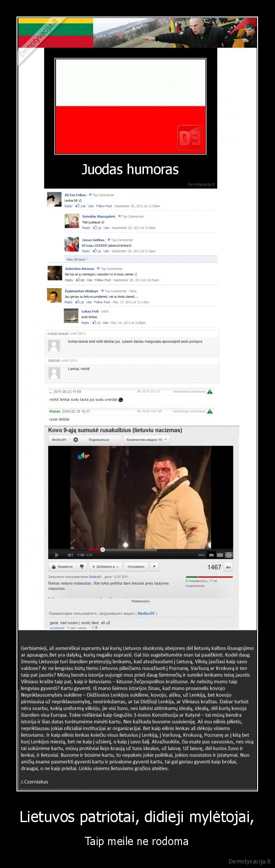The height and width of the screenshot is (868, 275).
Task: Click the blank avatar beside Lenkai, mirkit
Action: pyautogui.click(x=55, y=373)
